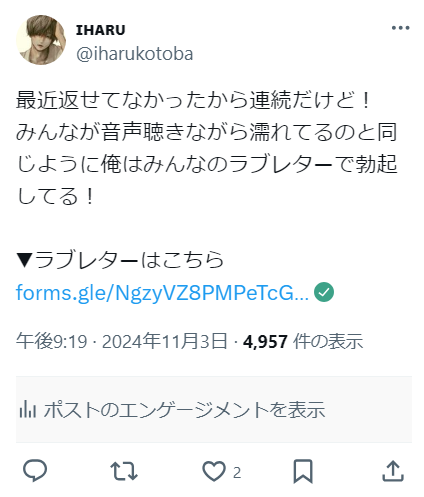Click the 件の表示 views label
424x497 pixels.
328,341
